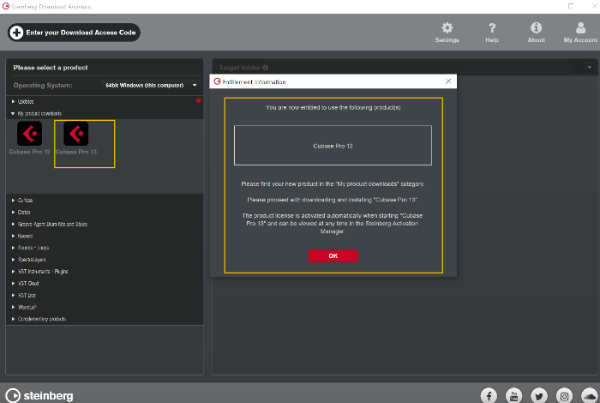Open the Operating System dropdown
This screenshot has width=600, height=403.
pyautogui.click(x=151, y=85)
